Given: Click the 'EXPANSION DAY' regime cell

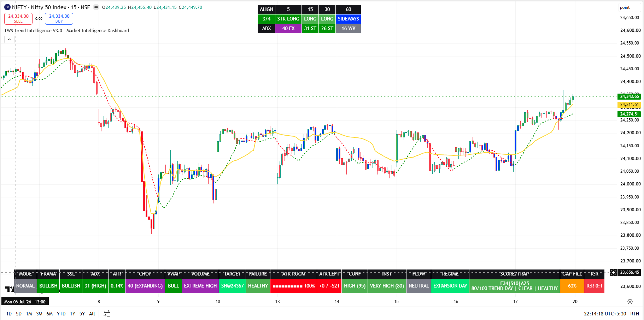Looking at the screenshot, I should [x=450, y=286].
